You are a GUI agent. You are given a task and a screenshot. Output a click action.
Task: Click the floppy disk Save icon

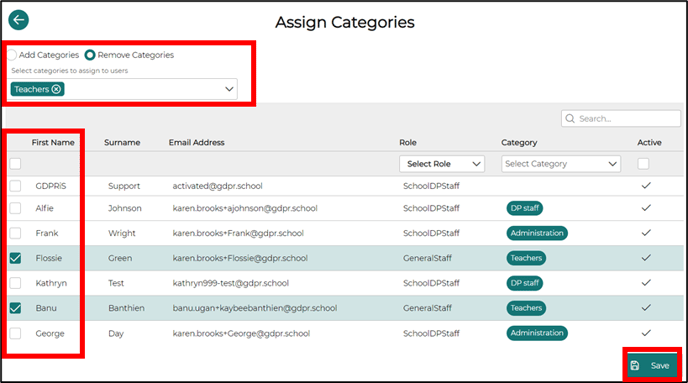[635, 365]
